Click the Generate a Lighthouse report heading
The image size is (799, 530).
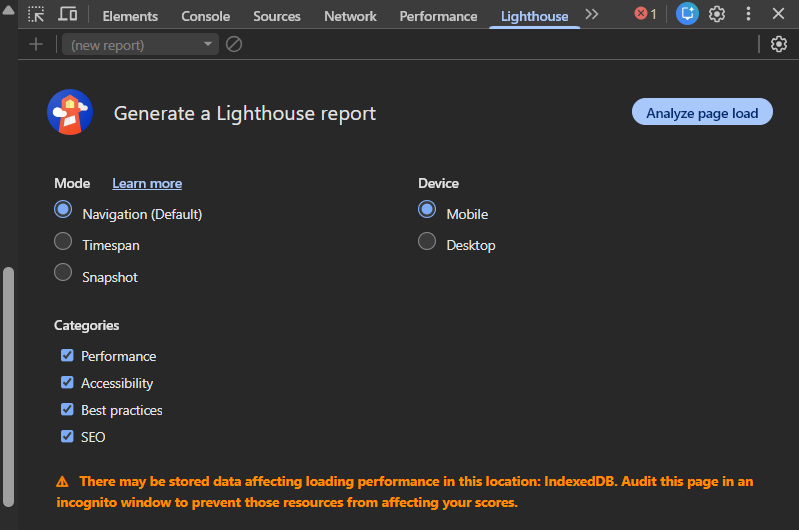(245, 113)
